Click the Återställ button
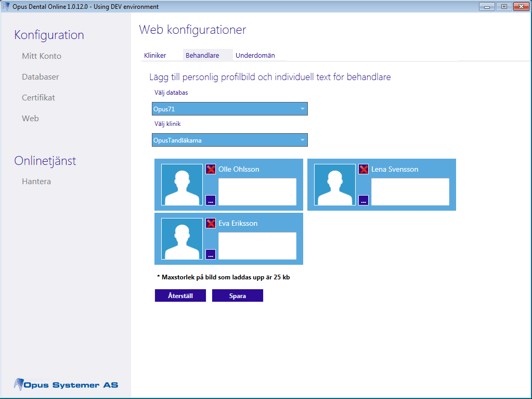The image size is (532, 399). pos(180,295)
